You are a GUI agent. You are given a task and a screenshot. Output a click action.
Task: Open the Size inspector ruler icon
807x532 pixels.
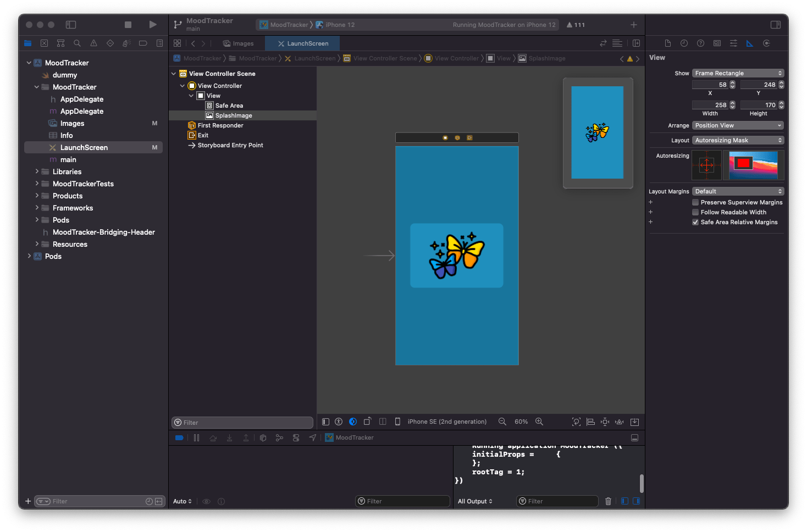point(750,43)
